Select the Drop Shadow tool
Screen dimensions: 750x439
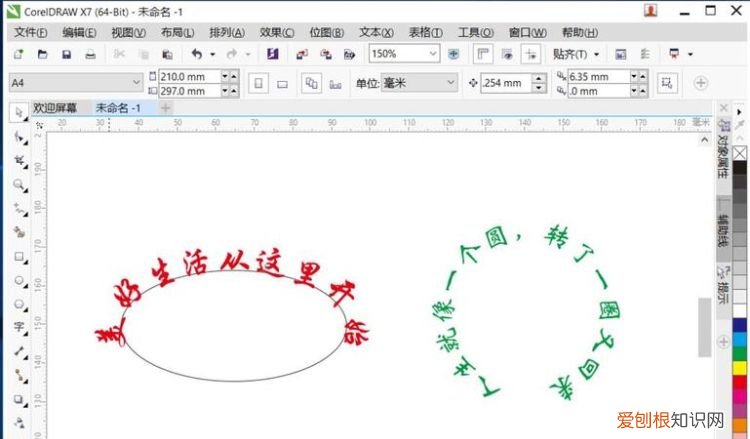pyautogui.click(x=20, y=398)
